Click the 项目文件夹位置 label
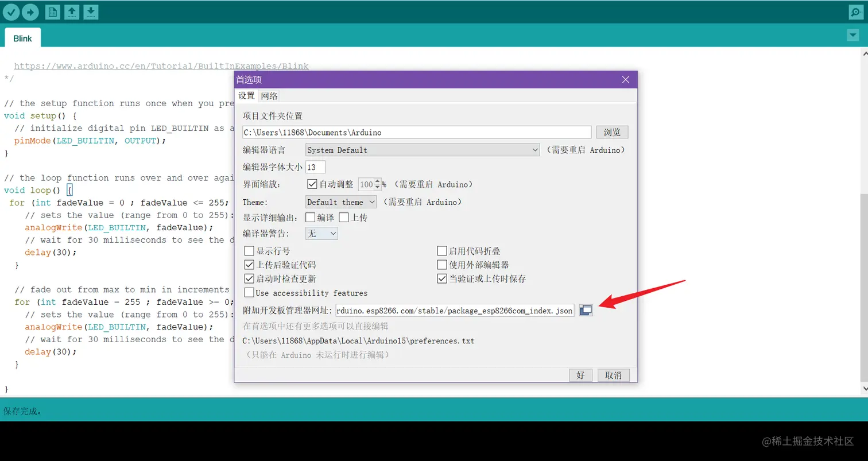868x461 pixels. point(272,116)
